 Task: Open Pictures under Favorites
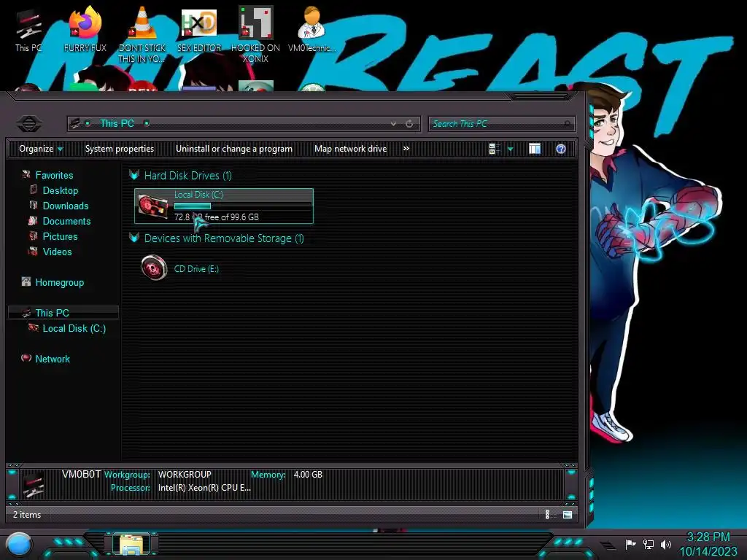pos(60,236)
